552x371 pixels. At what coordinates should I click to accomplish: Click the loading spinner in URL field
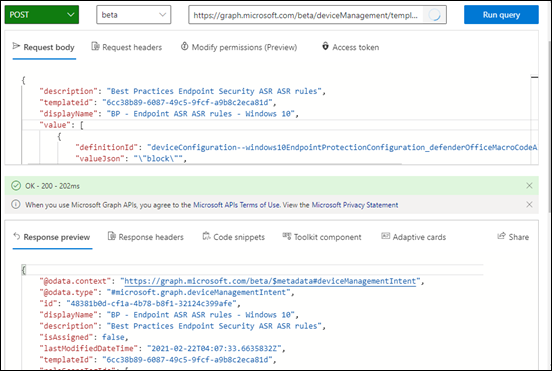(434, 15)
